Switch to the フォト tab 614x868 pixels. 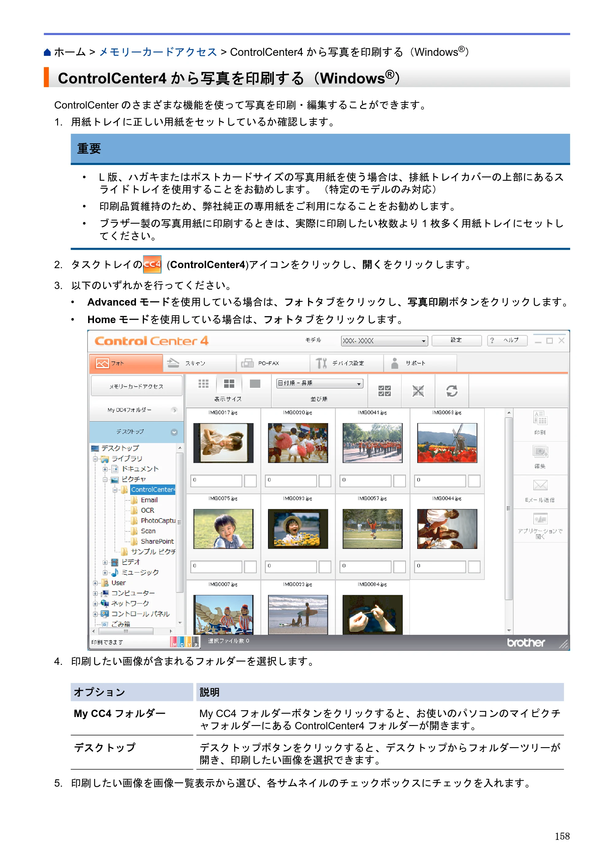point(126,363)
